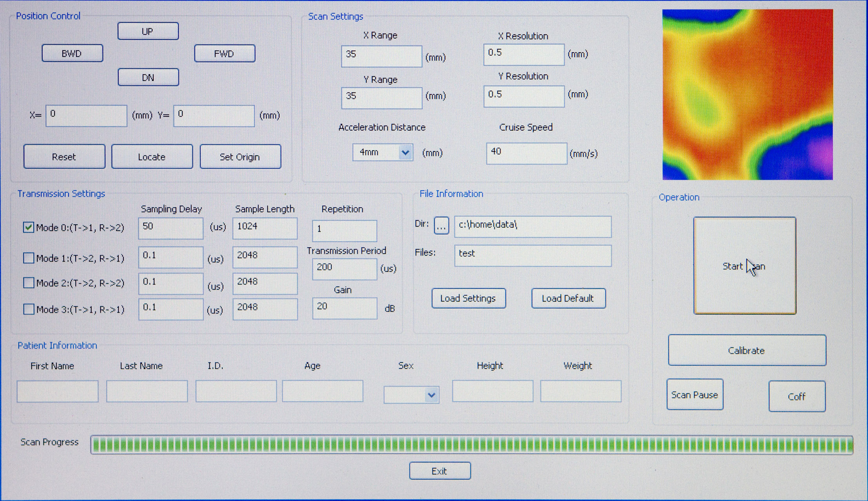
Task: Tick the Mode 2 (T->2, R->2) checkbox
Action: tap(29, 283)
